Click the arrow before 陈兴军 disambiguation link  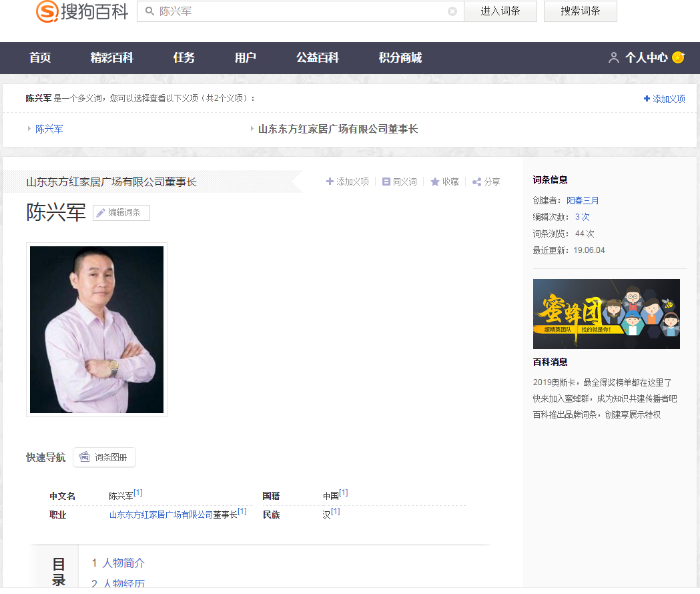tap(29, 129)
